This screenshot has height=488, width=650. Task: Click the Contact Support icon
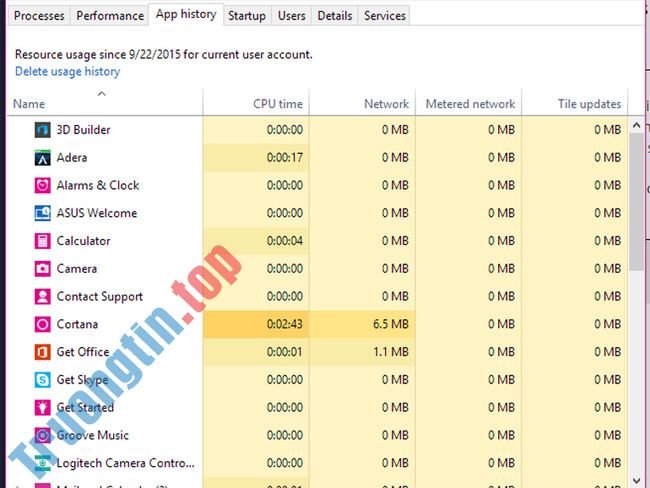42,296
